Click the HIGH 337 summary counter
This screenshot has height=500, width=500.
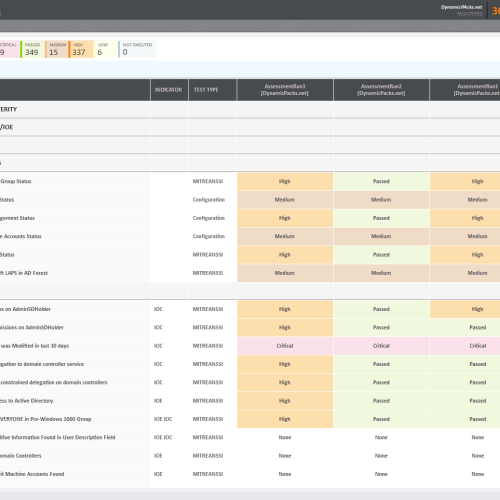pyautogui.click(x=81, y=49)
